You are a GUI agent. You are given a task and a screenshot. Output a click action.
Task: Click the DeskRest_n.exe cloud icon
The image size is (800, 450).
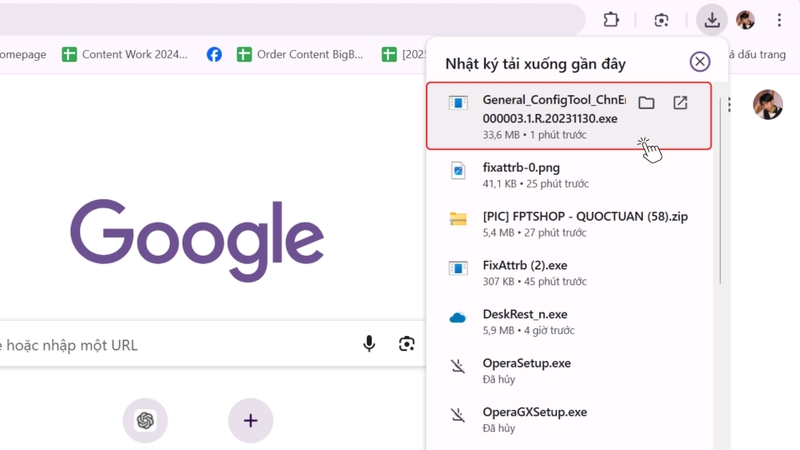coord(458,318)
